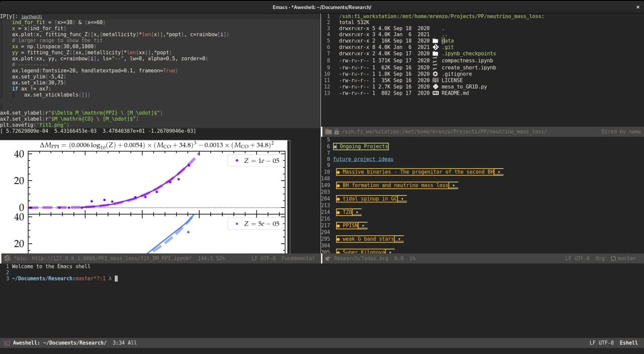Click the Org major mode indicator
The height and width of the screenshot is (354, 644).
pos(600,258)
